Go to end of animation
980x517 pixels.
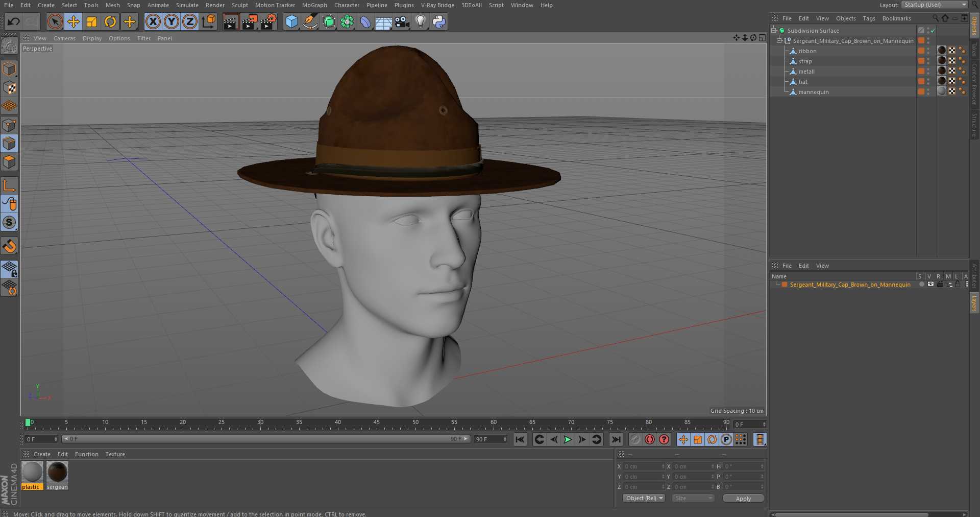pyautogui.click(x=616, y=439)
